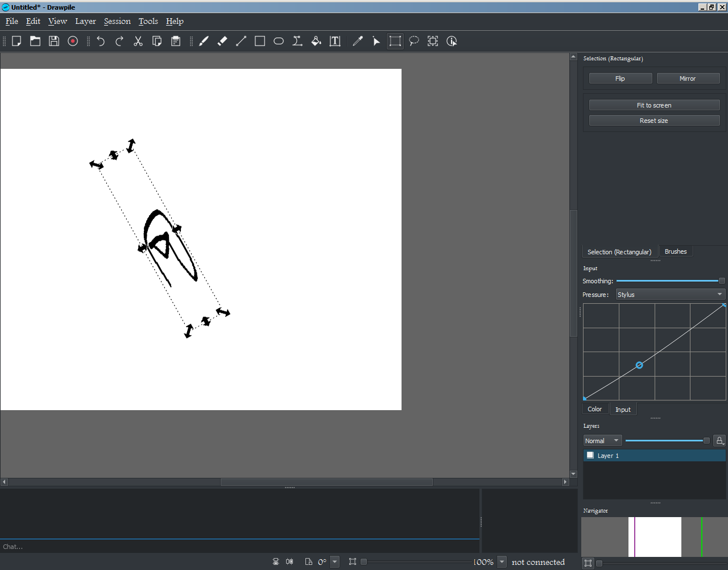Select Layer 1 in the layers list
The height and width of the screenshot is (570, 728).
tap(655, 455)
